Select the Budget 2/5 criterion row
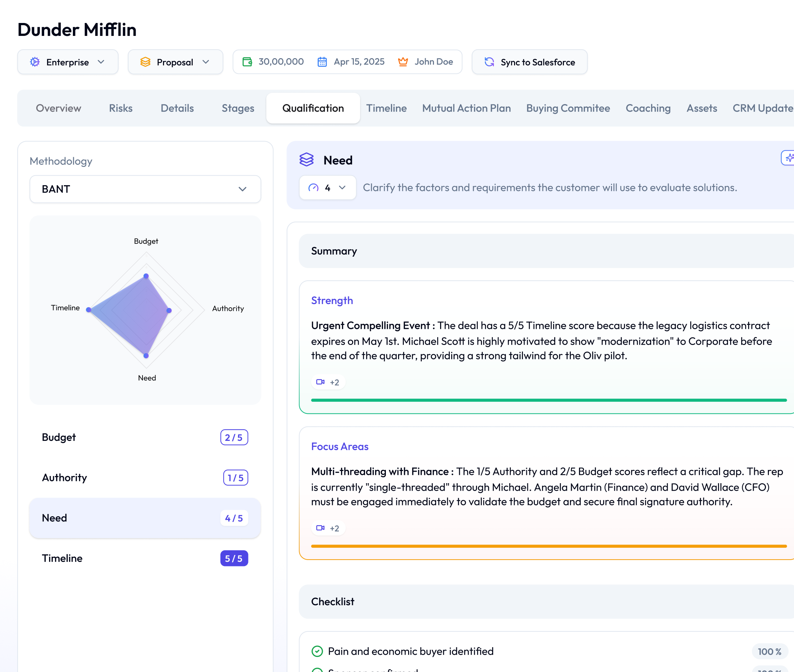The image size is (794, 672). [145, 437]
